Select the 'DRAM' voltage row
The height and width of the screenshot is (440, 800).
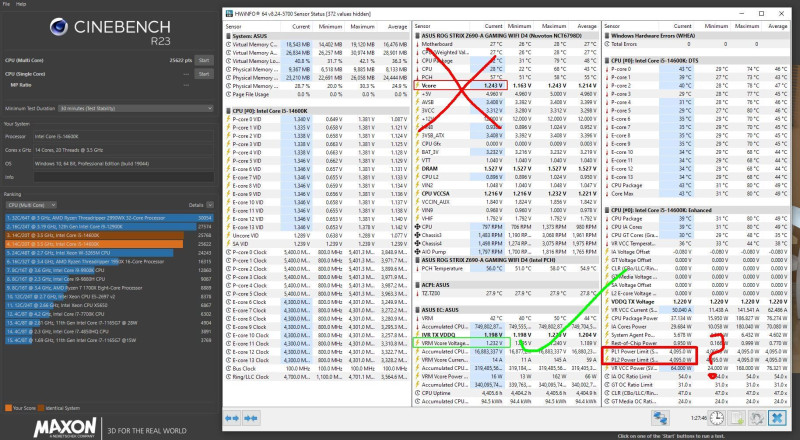pyautogui.click(x=506, y=168)
